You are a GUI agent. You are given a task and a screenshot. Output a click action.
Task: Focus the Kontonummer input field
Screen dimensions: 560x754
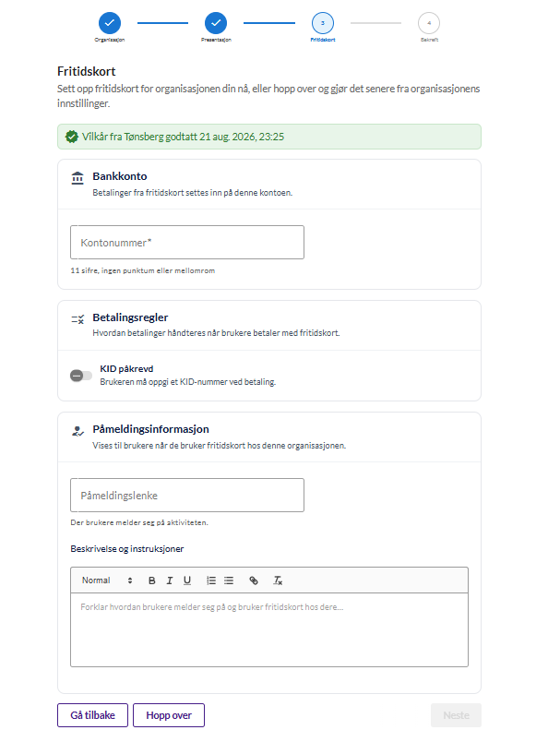(x=187, y=243)
